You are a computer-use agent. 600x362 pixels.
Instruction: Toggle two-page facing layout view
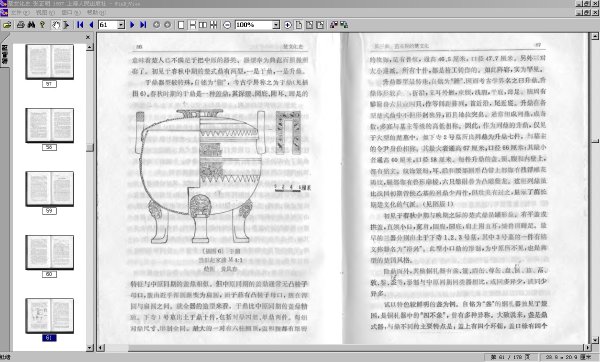203,25
